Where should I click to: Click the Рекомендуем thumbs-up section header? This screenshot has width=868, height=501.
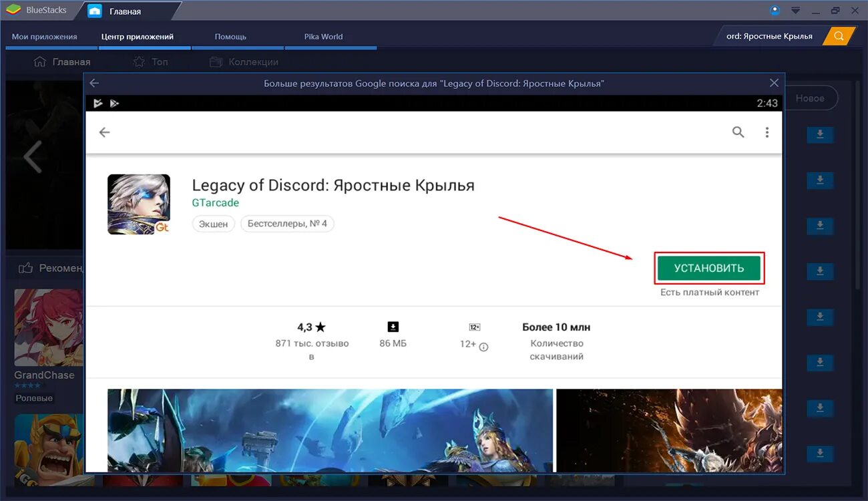50,268
